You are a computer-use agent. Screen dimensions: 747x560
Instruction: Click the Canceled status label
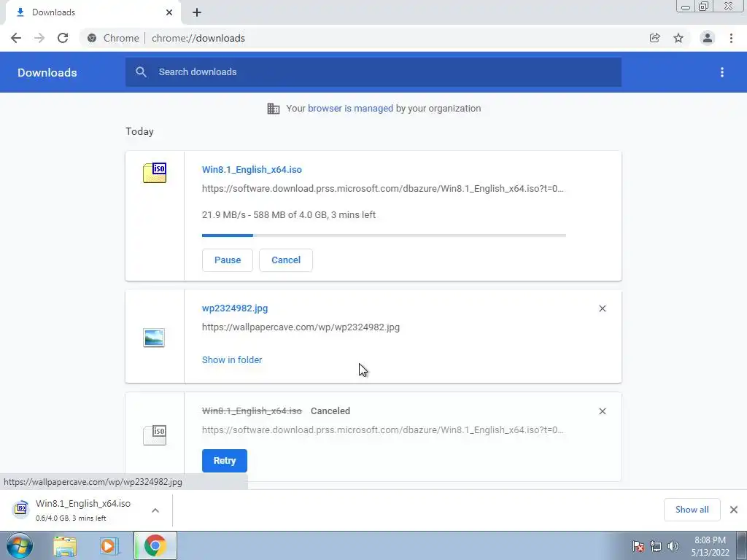330,411
